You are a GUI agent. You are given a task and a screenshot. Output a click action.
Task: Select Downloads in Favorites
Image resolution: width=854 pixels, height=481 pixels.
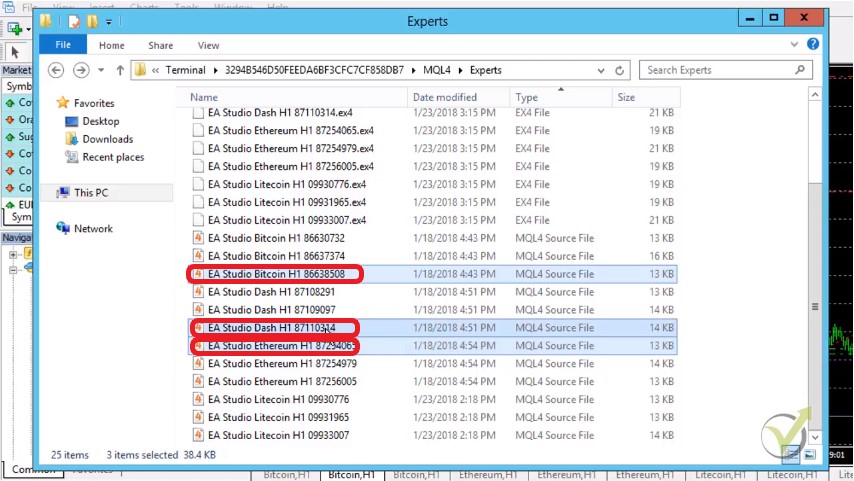tap(107, 139)
